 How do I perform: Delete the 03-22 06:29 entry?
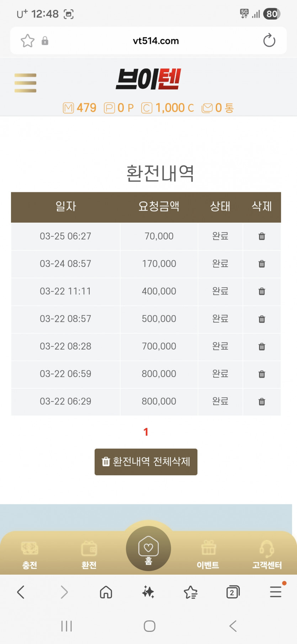262,402
